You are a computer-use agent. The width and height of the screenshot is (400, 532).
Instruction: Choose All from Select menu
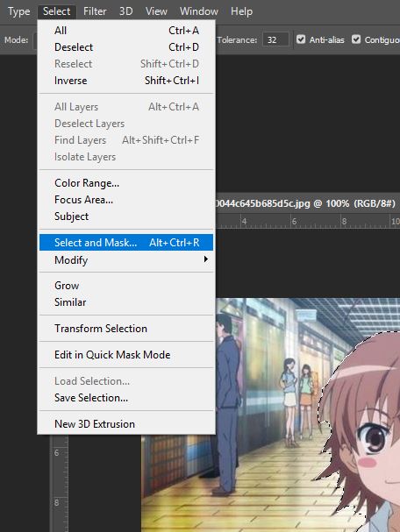coord(126,31)
